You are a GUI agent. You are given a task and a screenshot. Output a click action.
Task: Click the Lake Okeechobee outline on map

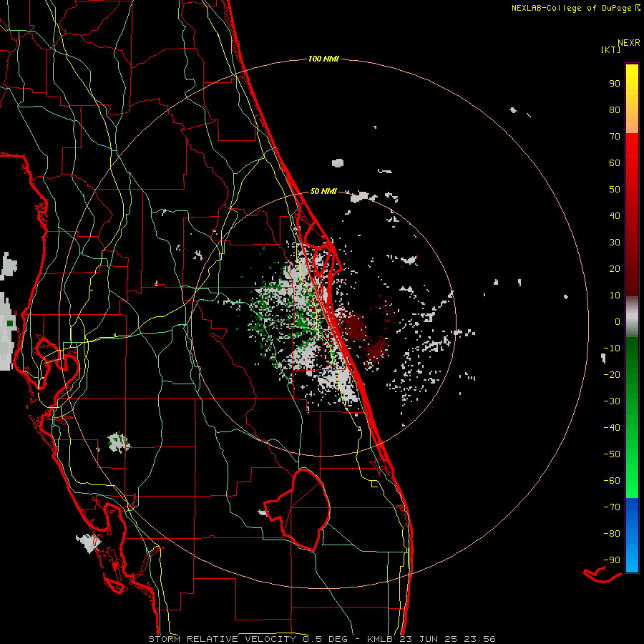point(298,509)
